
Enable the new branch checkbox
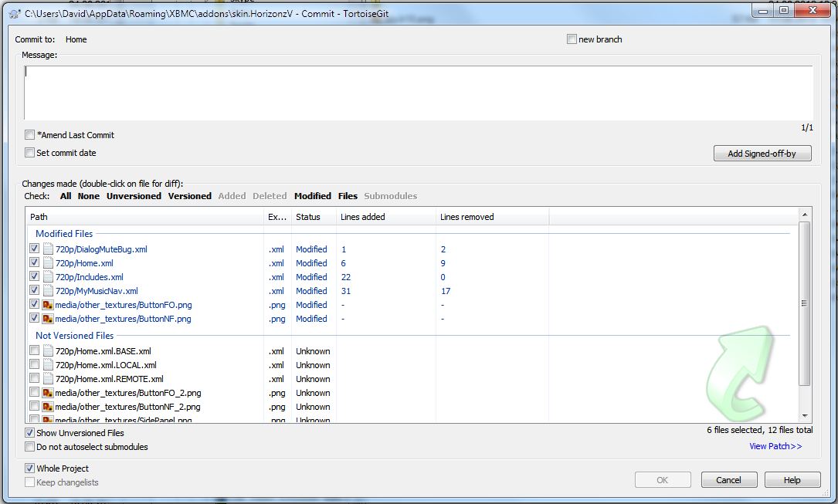tap(572, 39)
